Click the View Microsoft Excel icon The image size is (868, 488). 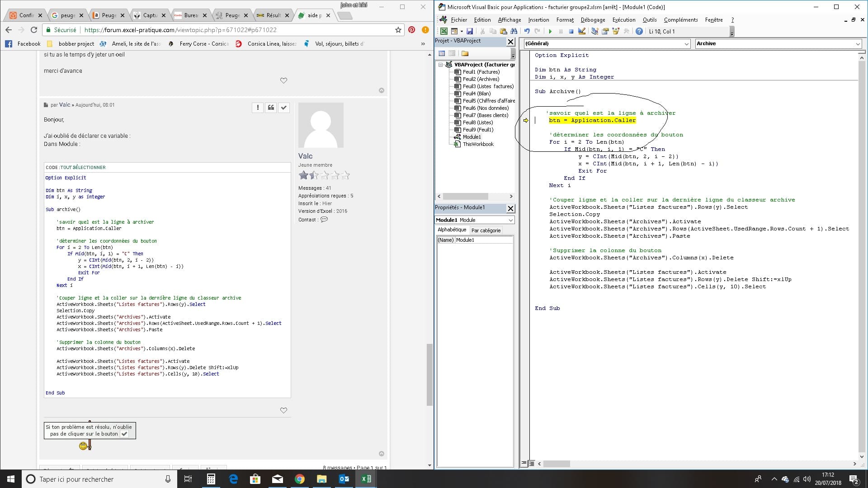[444, 31]
